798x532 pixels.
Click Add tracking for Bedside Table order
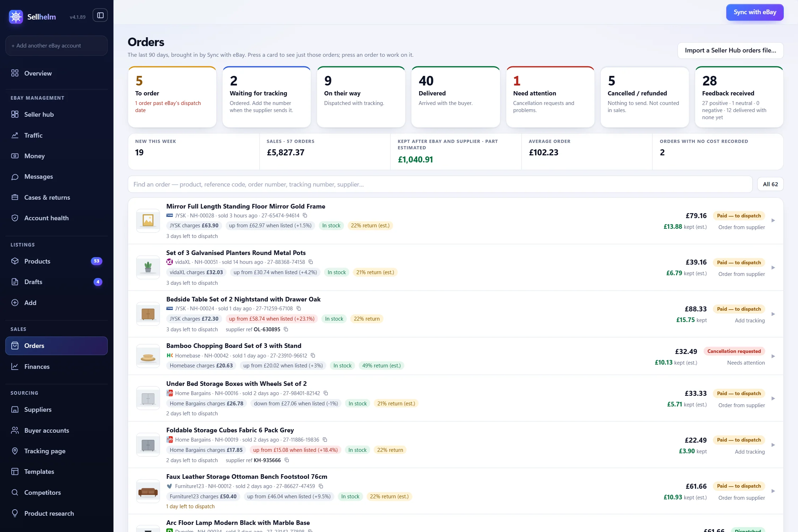tap(749, 321)
